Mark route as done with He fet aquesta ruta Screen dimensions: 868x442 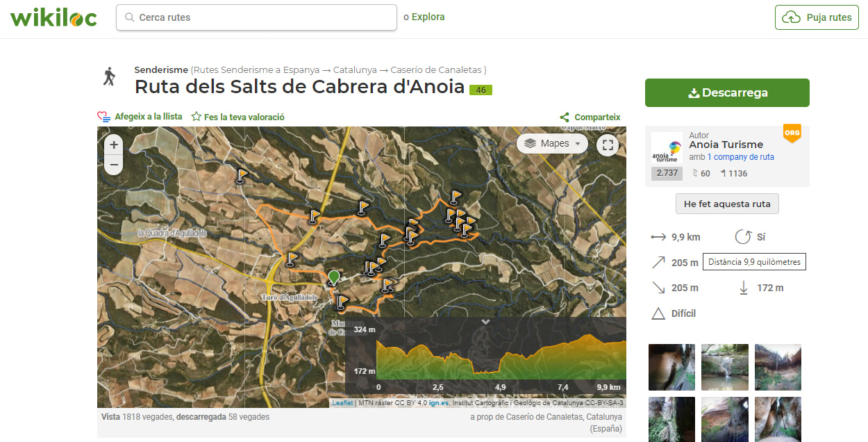727,204
